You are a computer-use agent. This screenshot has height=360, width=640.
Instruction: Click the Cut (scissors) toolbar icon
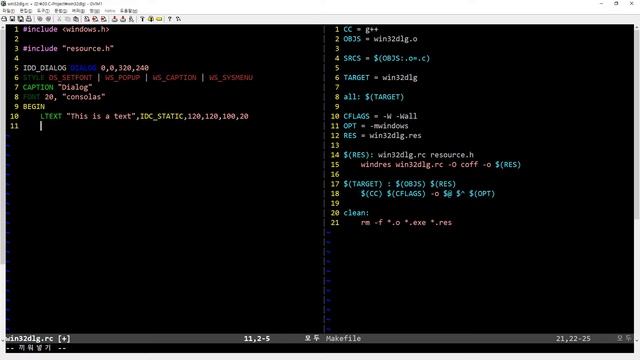pos(59,19)
